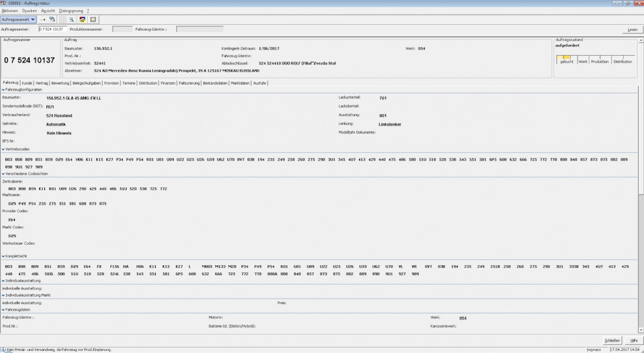Focus the Auftragsnummer input field
The image size is (644, 353).
click(x=52, y=29)
